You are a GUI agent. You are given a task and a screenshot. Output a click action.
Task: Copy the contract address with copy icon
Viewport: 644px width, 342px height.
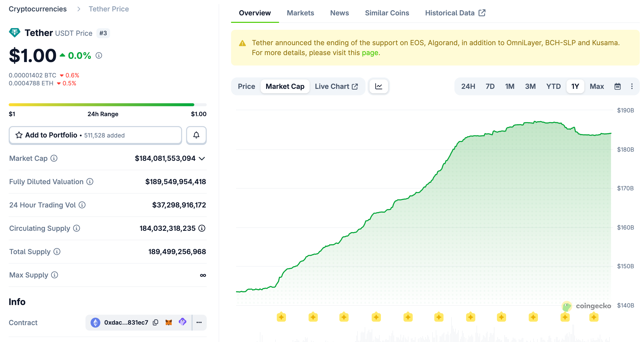coord(156,322)
